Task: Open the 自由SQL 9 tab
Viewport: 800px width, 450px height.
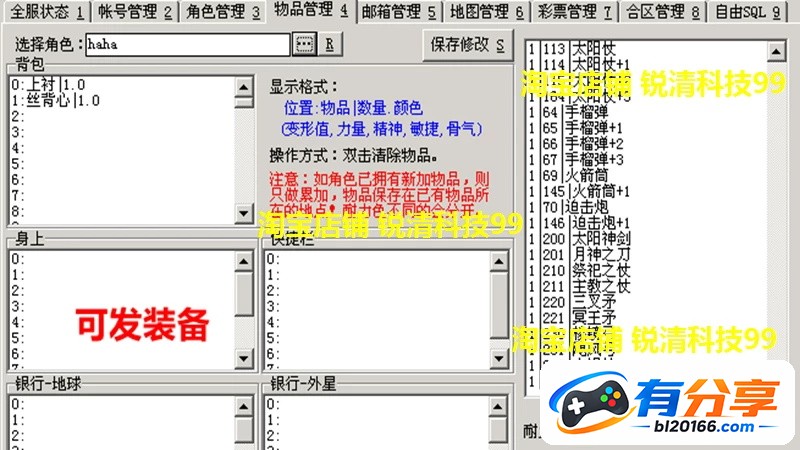Action: (x=748, y=11)
